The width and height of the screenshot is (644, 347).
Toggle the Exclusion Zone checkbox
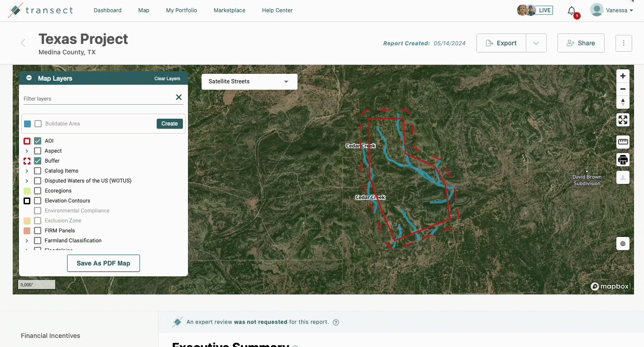coord(38,221)
